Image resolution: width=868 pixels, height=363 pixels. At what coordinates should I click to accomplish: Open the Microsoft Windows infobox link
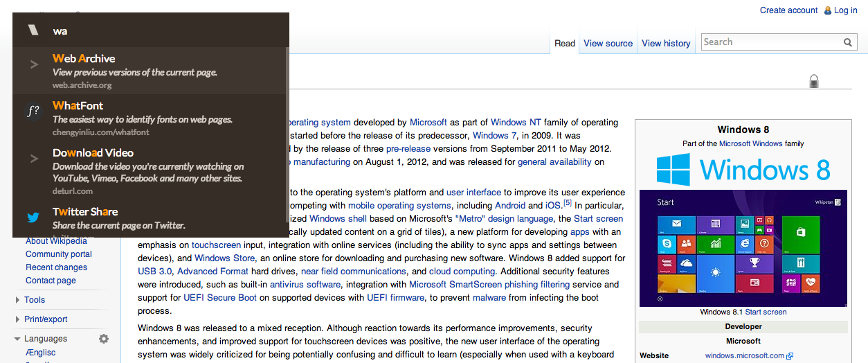(x=750, y=144)
